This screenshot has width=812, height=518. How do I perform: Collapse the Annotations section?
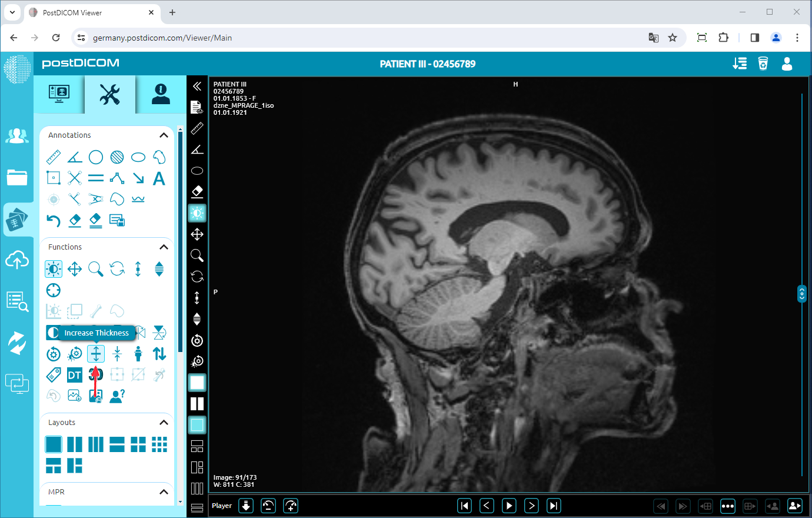tap(164, 135)
